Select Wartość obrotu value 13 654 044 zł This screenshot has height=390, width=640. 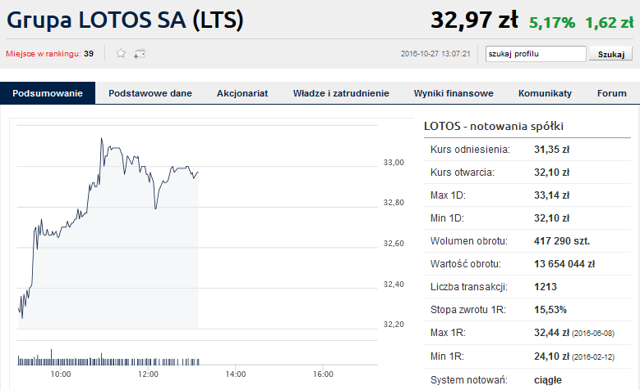tap(564, 264)
